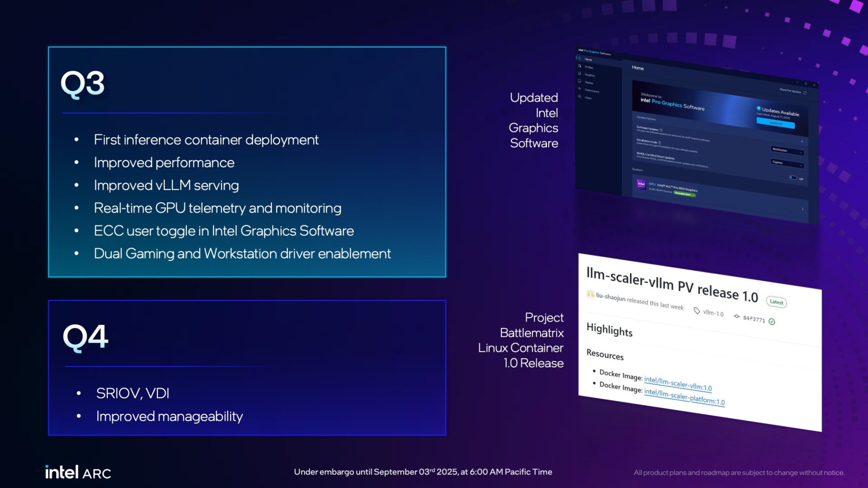This screenshot has height=488, width=868.
Task: Open the Performance panel icon
Action: [x=579, y=89]
